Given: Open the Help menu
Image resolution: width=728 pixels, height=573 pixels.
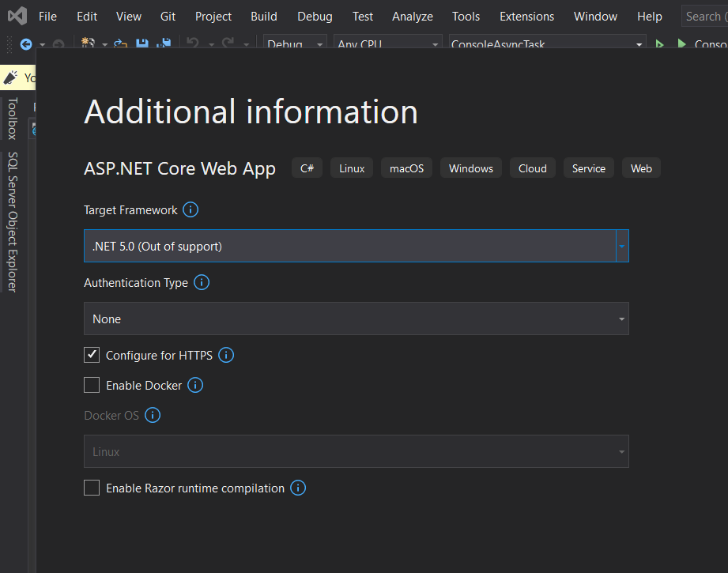Looking at the screenshot, I should tap(649, 17).
